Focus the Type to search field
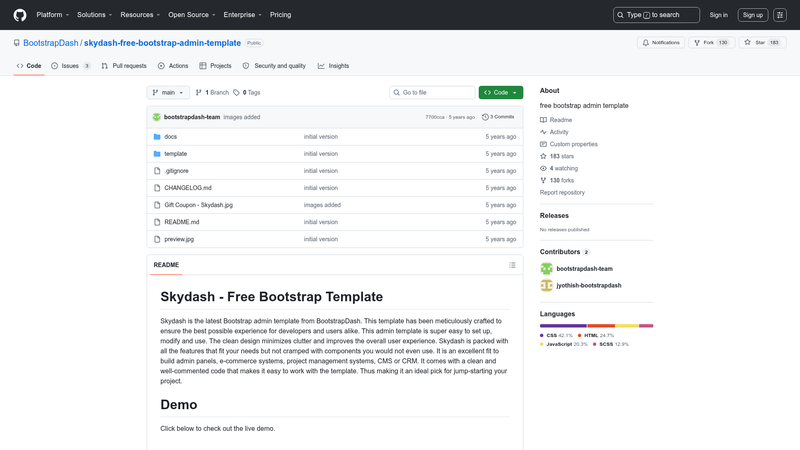The width and height of the screenshot is (800, 450). [x=656, y=15]
